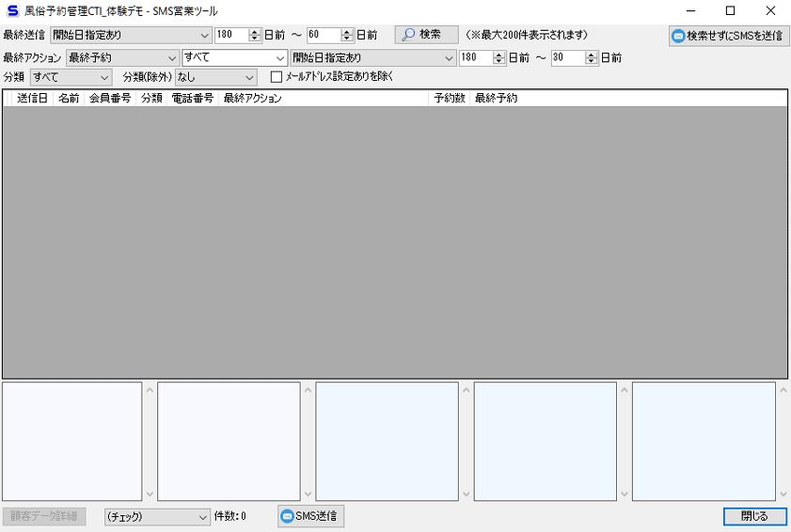Increase the 最終送信 180 days spinner

click(255, 31)
